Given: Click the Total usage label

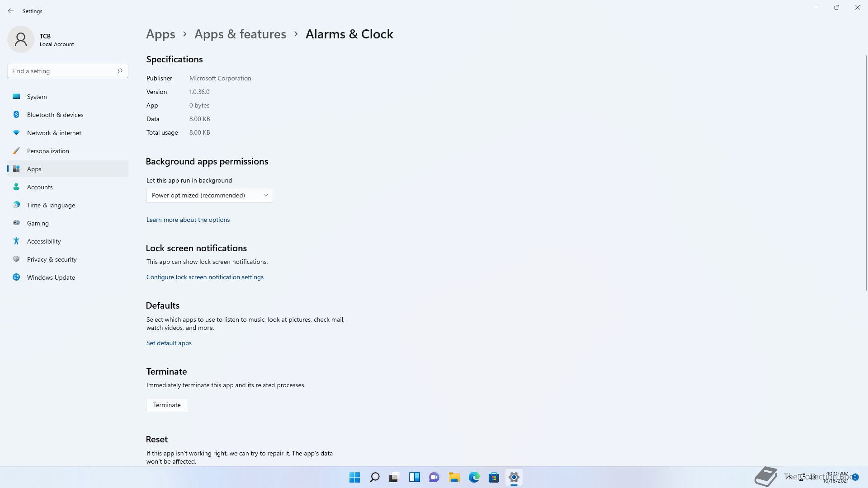Looking at the screenshot, I should (x=162, y=132).
